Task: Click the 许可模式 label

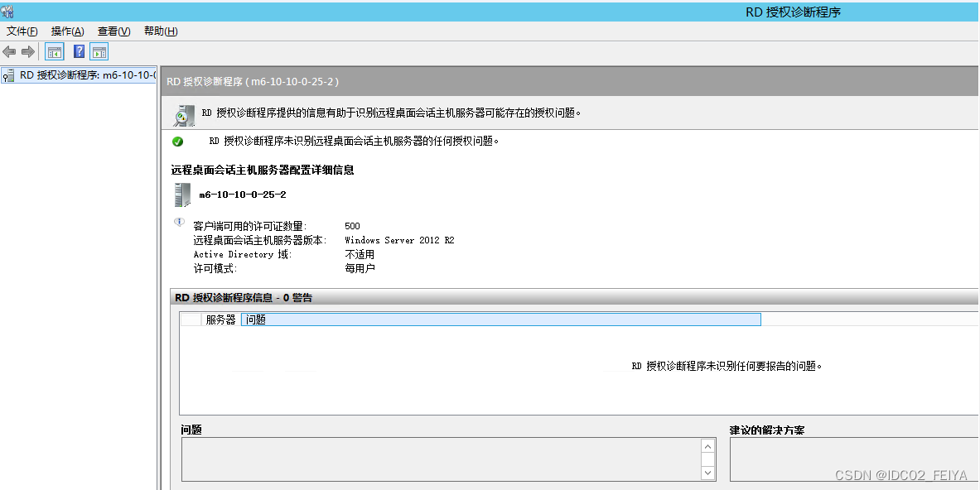Action: coord(215,268)
